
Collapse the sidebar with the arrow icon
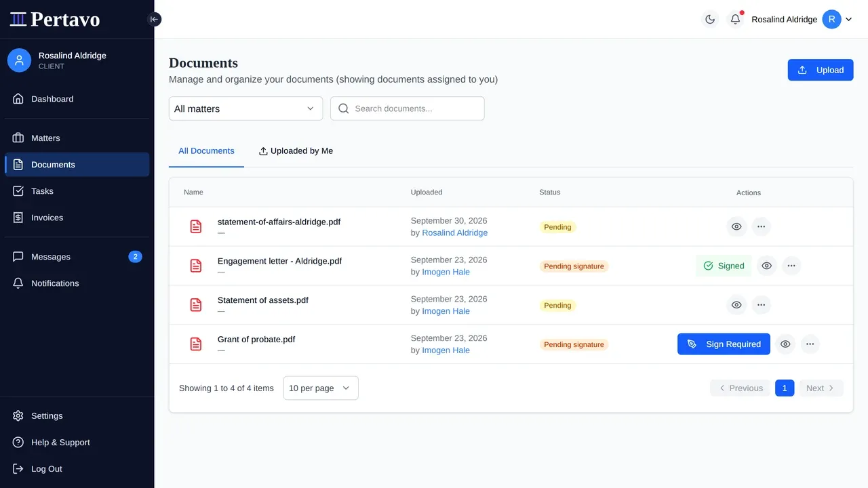point(154,19)
